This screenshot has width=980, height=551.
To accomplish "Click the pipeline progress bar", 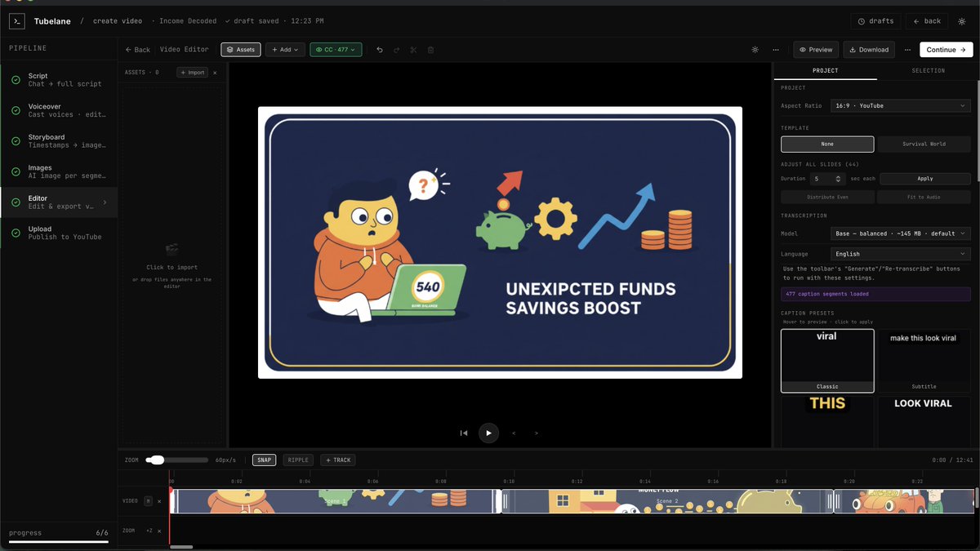I will [x=59, y=541].
